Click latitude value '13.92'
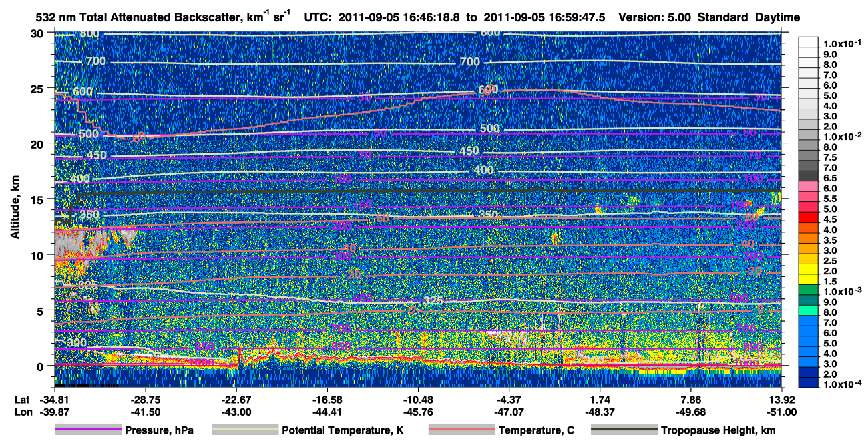The width and height of the screenshot is (868, 445). click(781, 398)
